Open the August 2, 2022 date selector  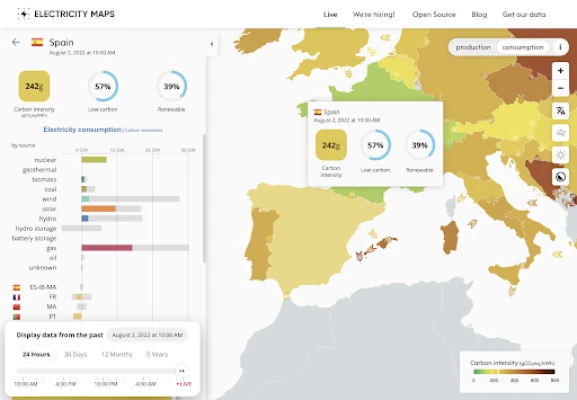coord(147,335)
